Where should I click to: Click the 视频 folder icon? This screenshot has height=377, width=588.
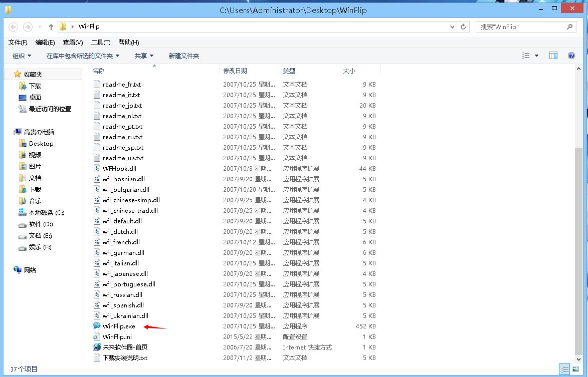pyautogui.click(x=23, y=155)
